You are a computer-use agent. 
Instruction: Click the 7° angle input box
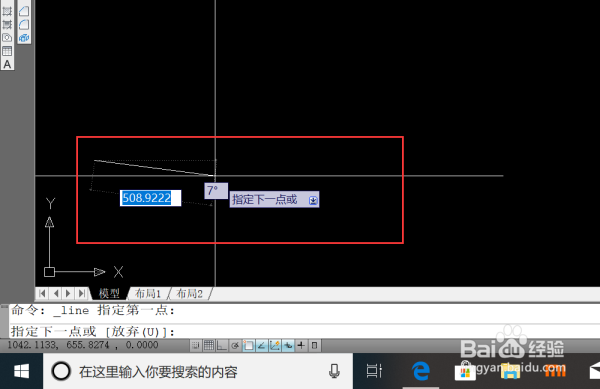pos(216,190)
